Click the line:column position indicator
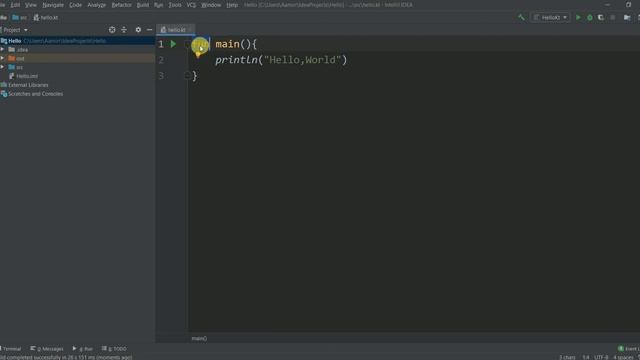The height and width of the screenshot is (360, 640). pos(586,357)
